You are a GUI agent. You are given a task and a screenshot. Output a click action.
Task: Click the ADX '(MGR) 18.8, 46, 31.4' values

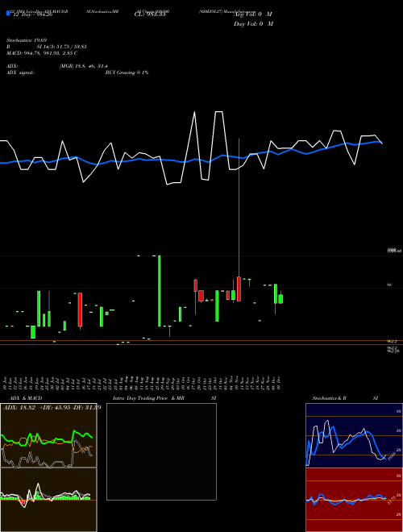pos(84,66)
